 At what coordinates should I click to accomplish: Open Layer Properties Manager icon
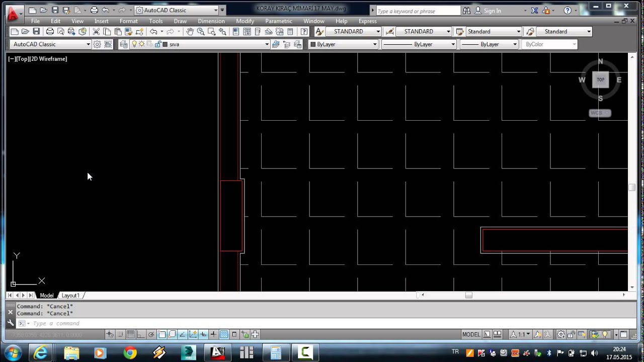coord(123,44)
